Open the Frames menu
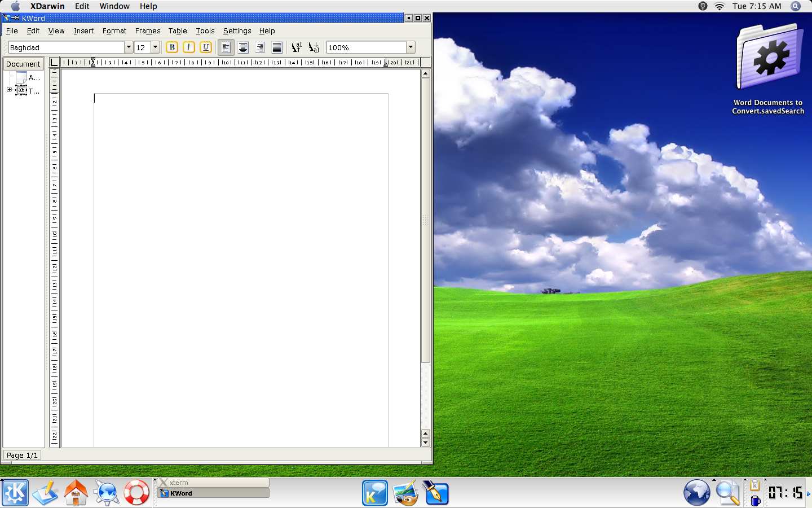Viewport: 812px width, 508px height. point(148,31)
